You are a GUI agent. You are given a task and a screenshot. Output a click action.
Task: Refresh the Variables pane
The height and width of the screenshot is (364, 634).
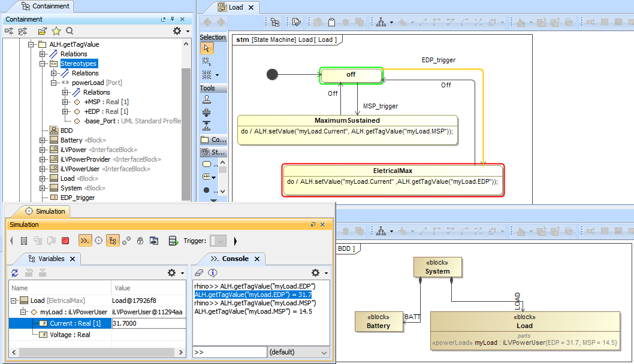tap(15, 273)
